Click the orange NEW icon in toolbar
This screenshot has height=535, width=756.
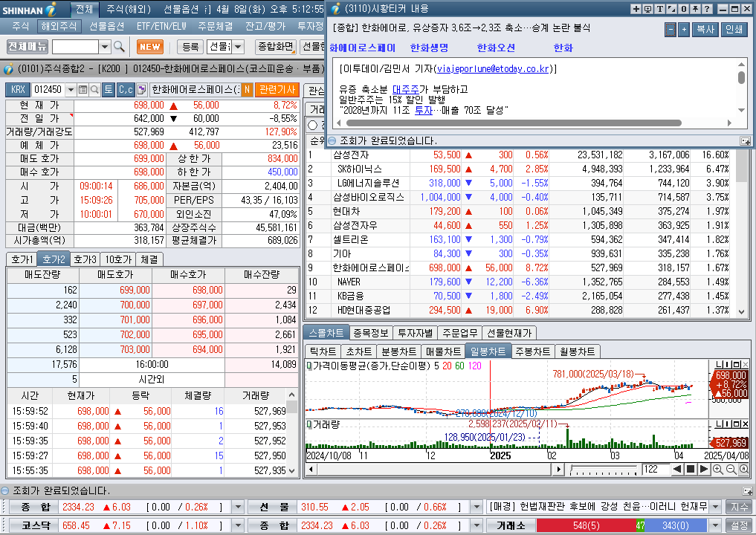click(150, 47)
